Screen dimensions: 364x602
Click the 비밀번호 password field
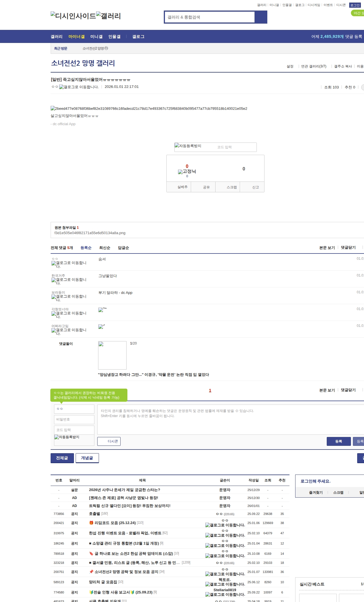[74, 419]
